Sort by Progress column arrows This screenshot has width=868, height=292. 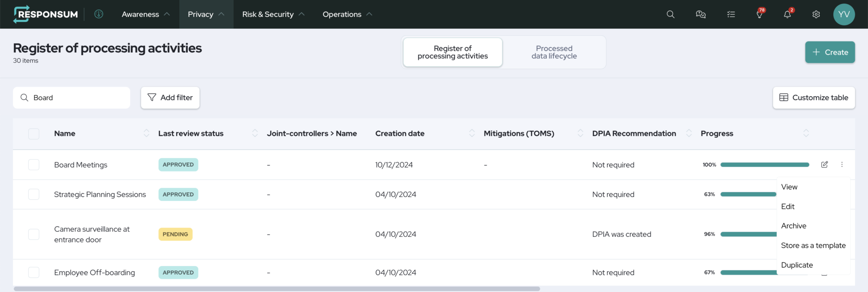806,133
